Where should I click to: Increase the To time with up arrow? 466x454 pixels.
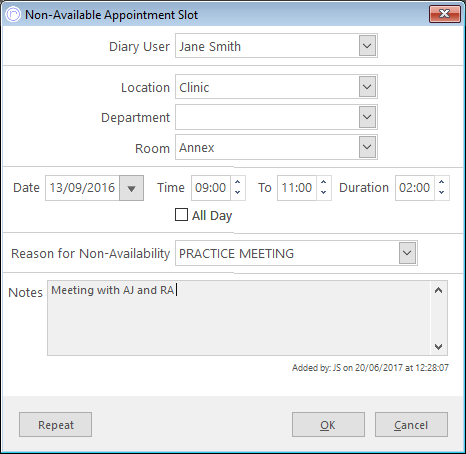tap(323, 182)
